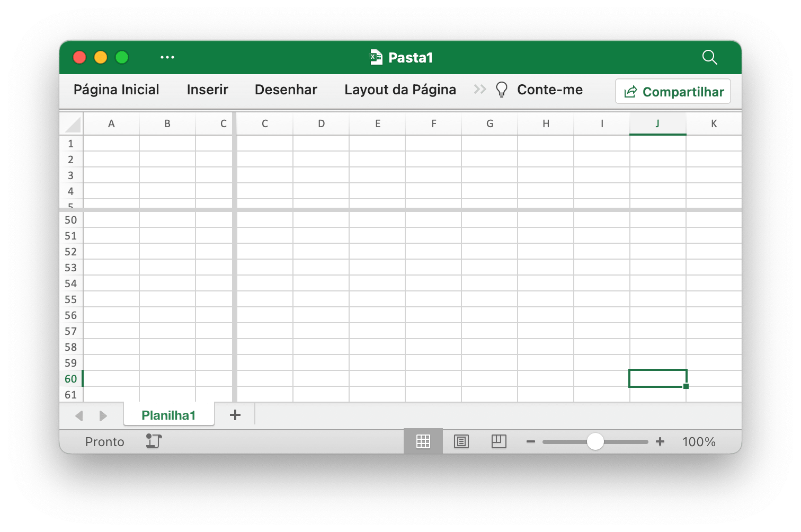Select row 55 header
The height and width of the screenshot is (532, 801).
[x=71, y=299]
